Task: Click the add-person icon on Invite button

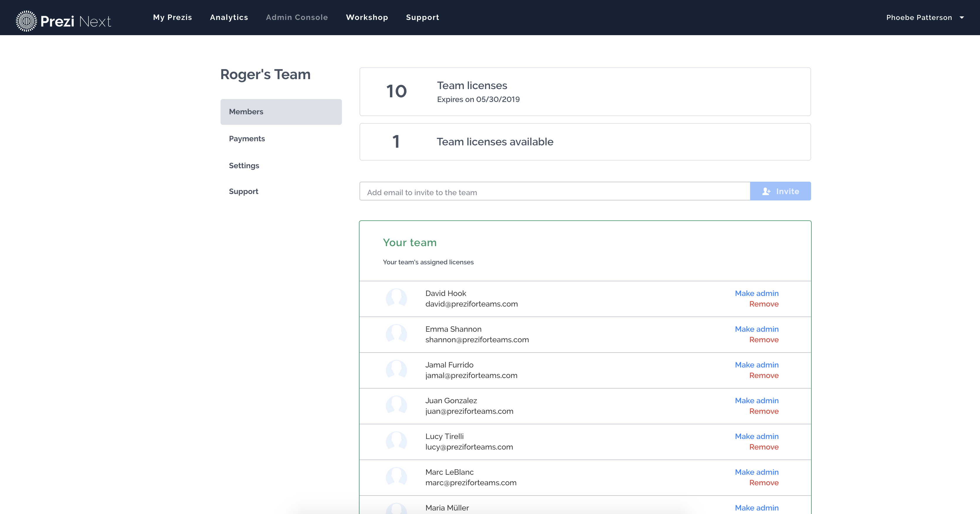Action: (x=766, y=192)
